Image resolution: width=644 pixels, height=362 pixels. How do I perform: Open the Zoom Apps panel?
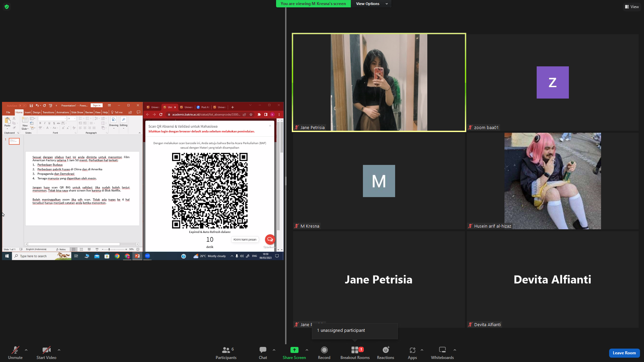[412, 353]
